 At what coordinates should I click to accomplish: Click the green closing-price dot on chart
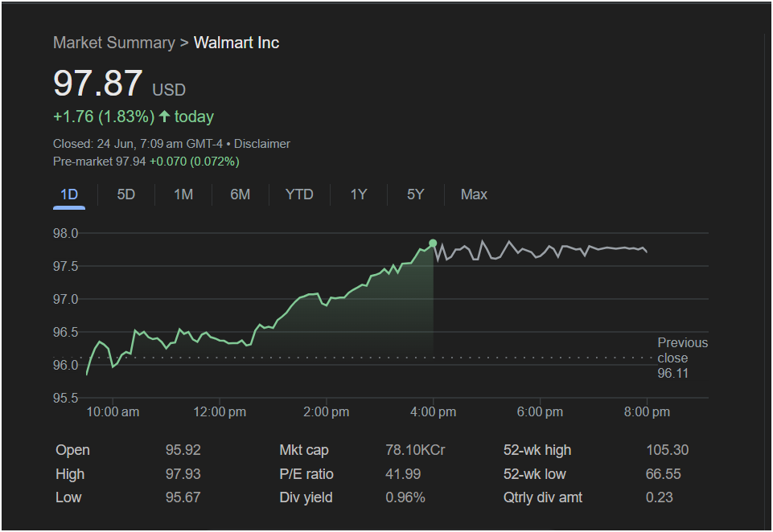[433, 243]
